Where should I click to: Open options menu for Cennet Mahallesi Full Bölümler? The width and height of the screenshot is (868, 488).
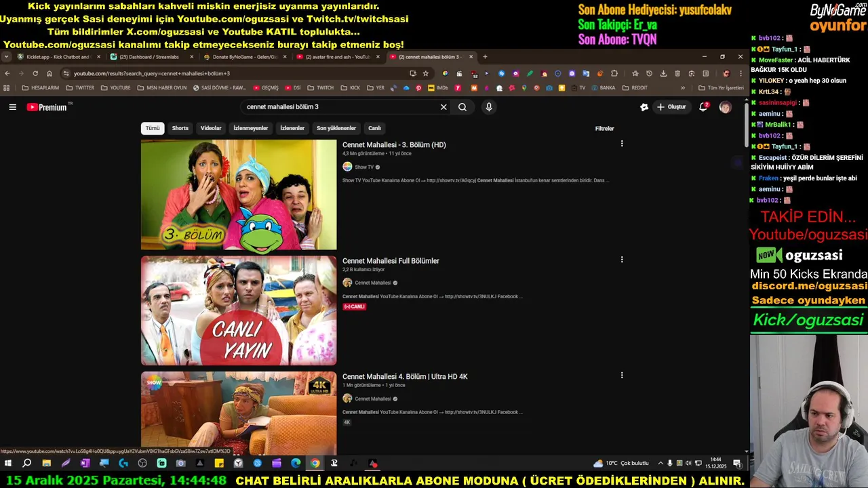[x=622, y=260]
